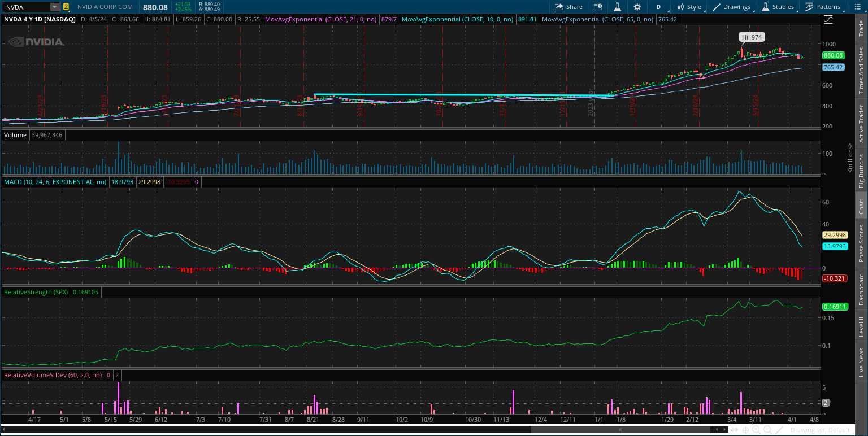Click the cyan horizontal trendline drawing

click(x=463, y=95)
